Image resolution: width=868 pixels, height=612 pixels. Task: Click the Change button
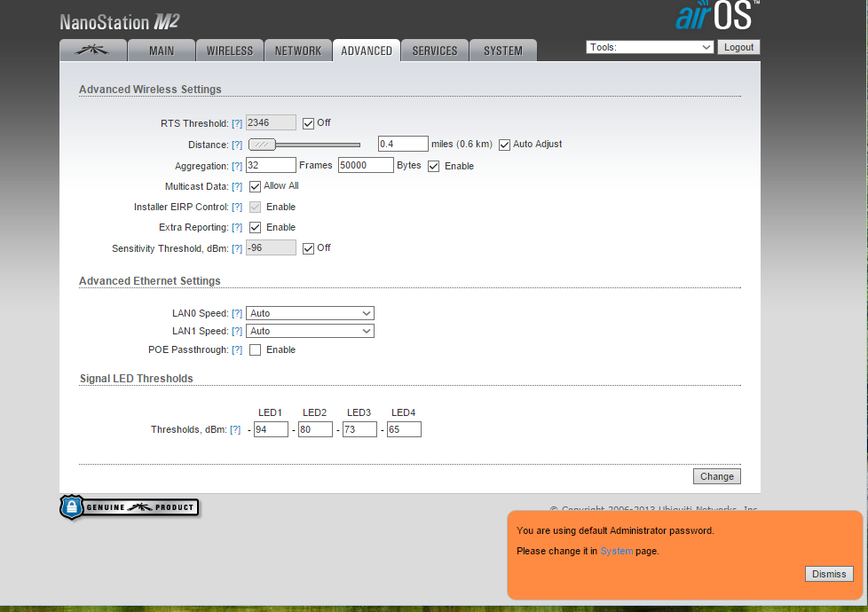point(716,476)
